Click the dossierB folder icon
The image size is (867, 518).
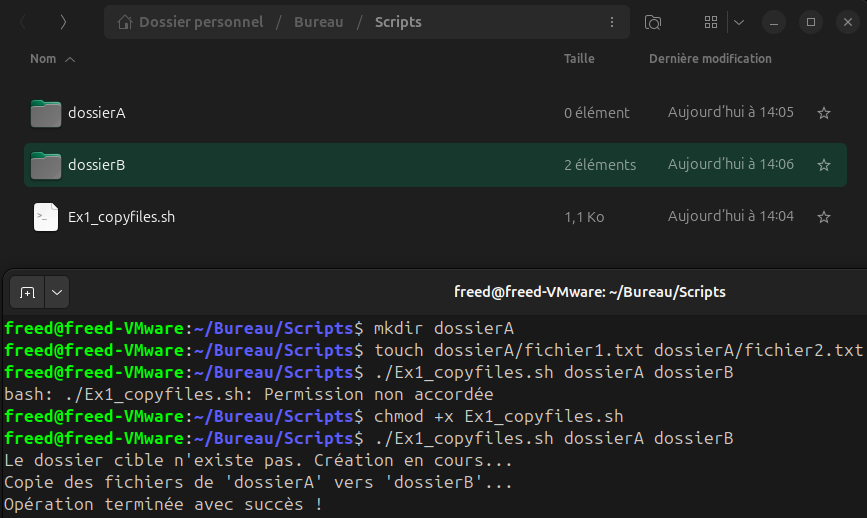46,165
